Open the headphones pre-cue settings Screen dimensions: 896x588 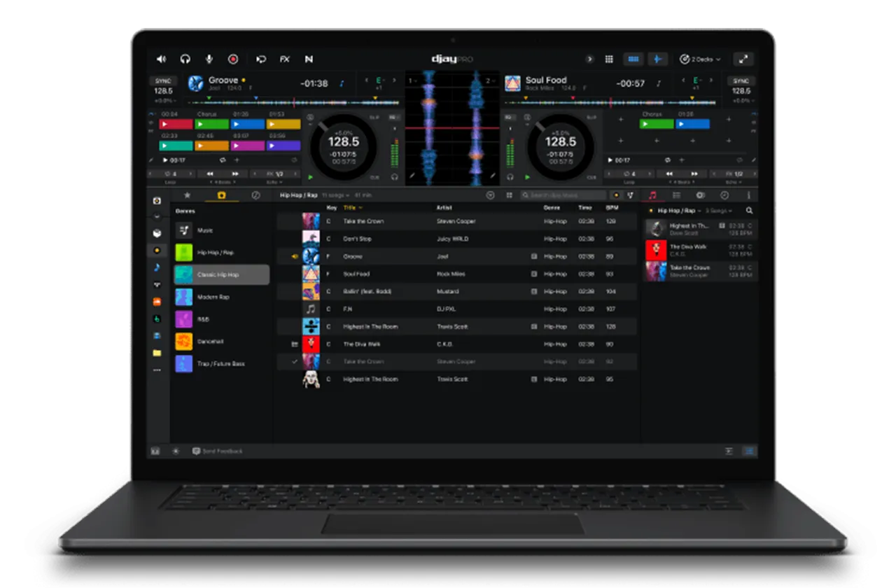185,59
